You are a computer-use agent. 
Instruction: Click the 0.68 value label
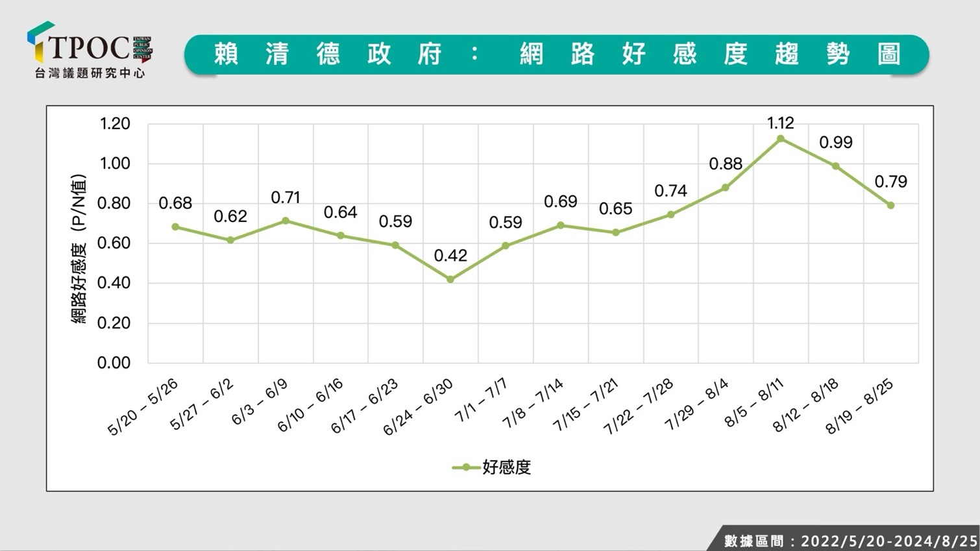point(175,204)
